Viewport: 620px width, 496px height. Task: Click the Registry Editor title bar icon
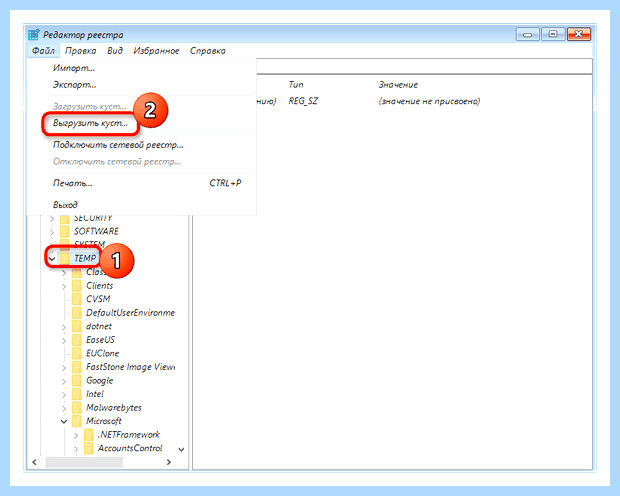(x=34, y=34)
